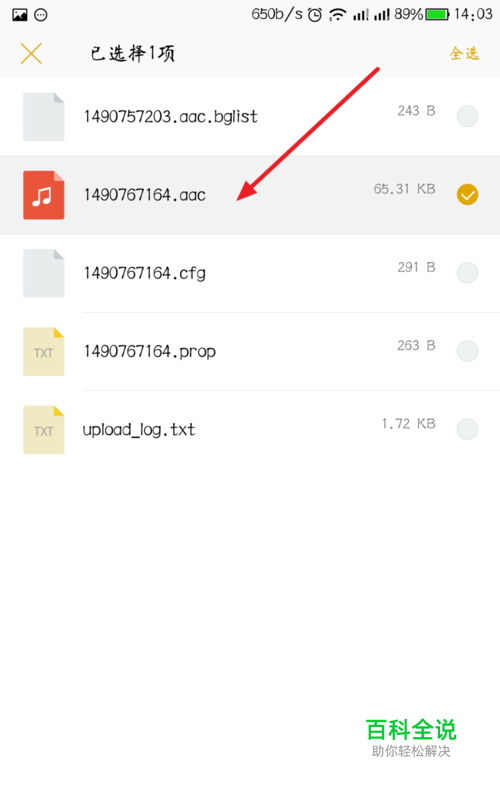The height and width of the screenshot is (790, 500).
Task: Tap the 1490767164.aac file name
Action: (x=145, y=194)
